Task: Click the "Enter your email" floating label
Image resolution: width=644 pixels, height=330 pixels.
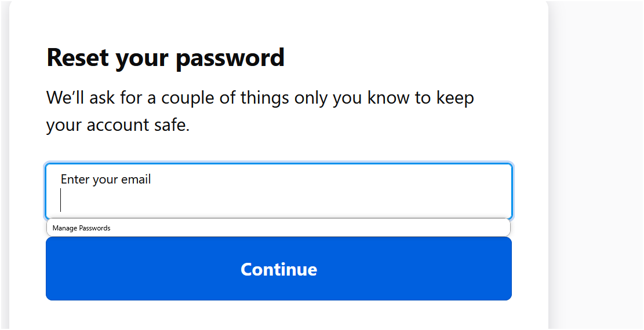Action: pos(105,179)
